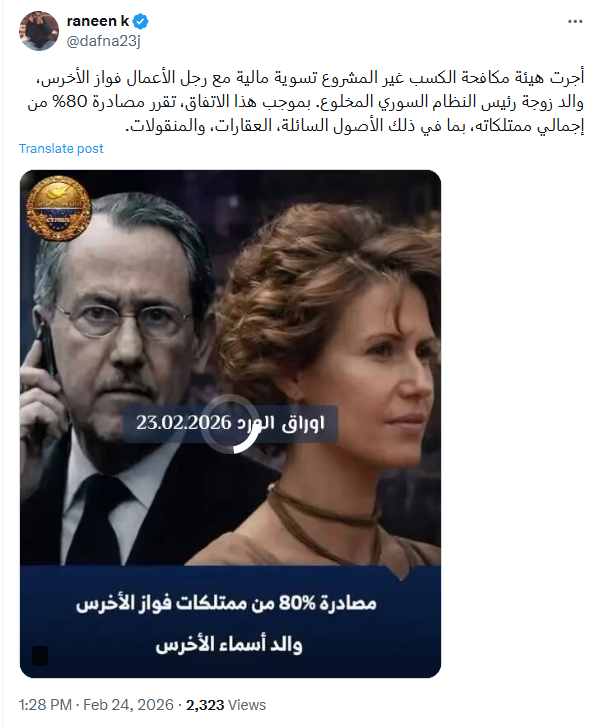Image resolution: width=600 pixels, height=728 pixels.
Task: Click the display name raneen k
Action: [98, 21]
